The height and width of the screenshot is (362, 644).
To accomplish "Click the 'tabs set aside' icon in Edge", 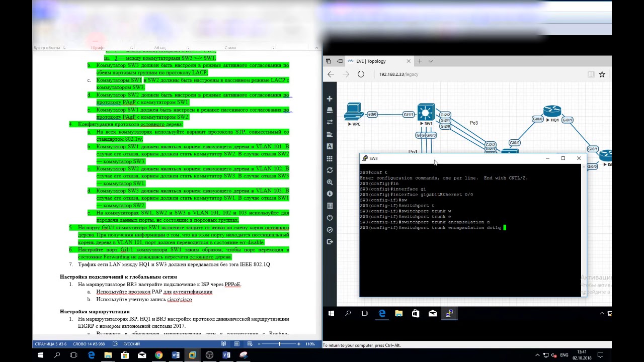I will [x=329, y=61].
